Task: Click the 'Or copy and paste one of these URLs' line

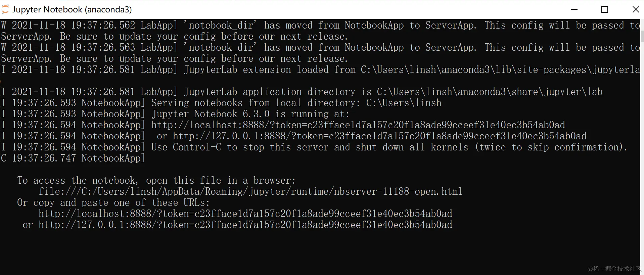Action: 113,202
